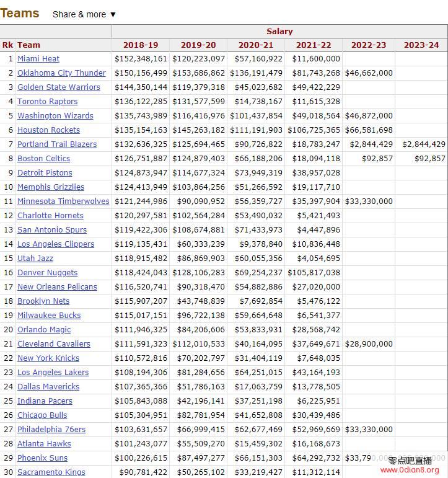The height and width of the screenshot is (478, 448).
Task: Open the Utah Jazz link
Action: click(x=35, y=258)
